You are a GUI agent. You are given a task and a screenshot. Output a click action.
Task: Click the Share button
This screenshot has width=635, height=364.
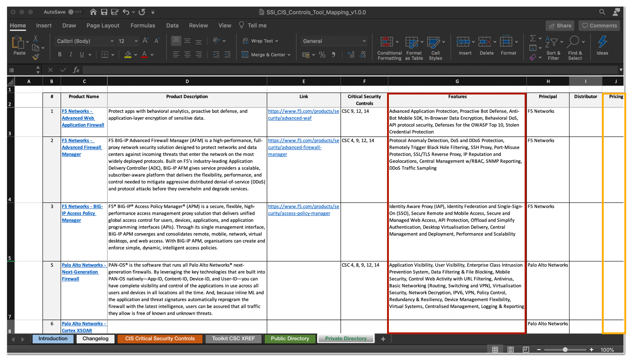tap(560, 25)
